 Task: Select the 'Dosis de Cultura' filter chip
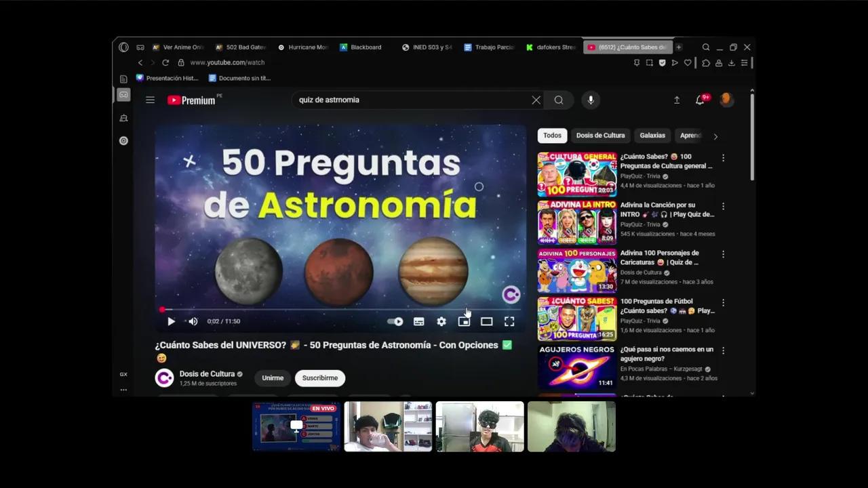coord(600,136)
